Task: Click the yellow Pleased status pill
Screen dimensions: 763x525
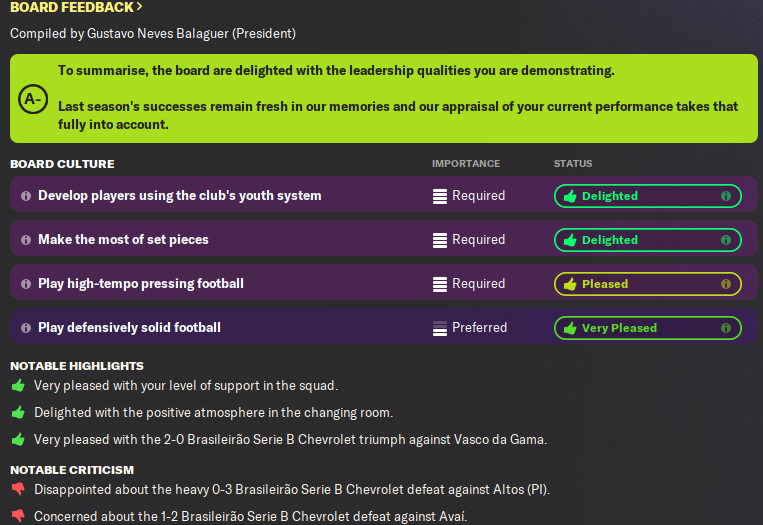Action: (x=648, y=284)
